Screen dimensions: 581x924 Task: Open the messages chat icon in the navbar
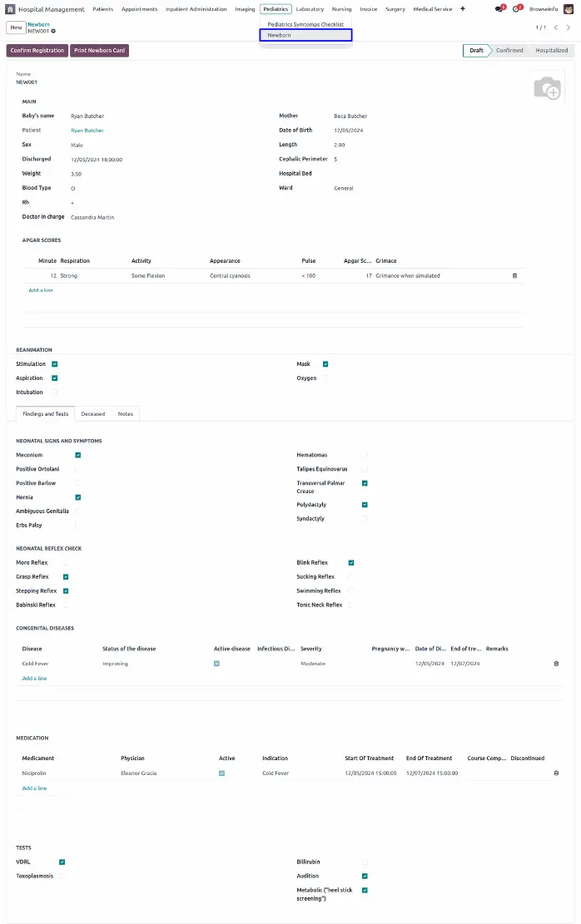tap(499, 9)
